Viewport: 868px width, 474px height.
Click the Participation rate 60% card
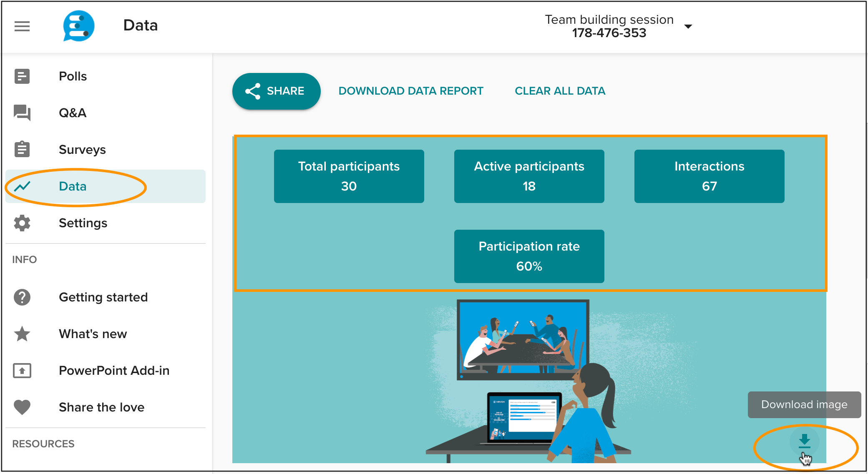pyautogui.click(x=529, y=256)
